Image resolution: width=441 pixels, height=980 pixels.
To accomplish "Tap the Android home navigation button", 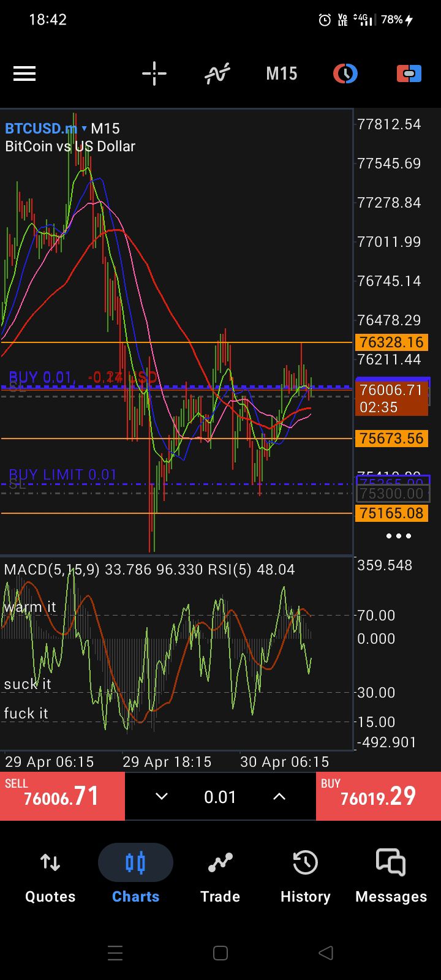I will [x=221, y=953].
